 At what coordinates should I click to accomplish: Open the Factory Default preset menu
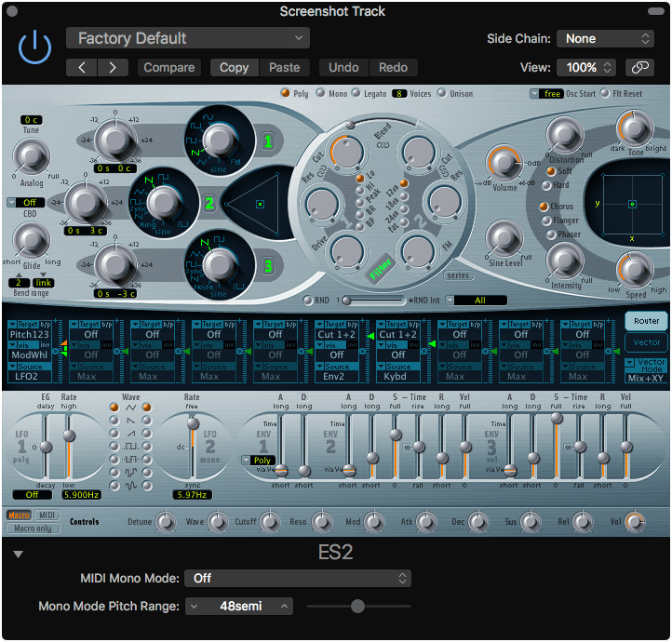187,38
